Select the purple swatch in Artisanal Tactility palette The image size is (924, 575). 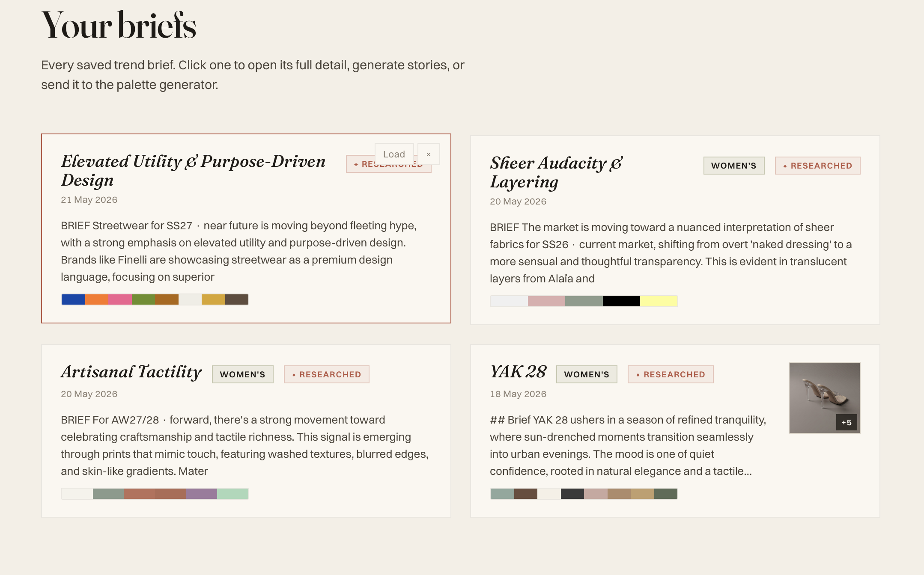202,494
